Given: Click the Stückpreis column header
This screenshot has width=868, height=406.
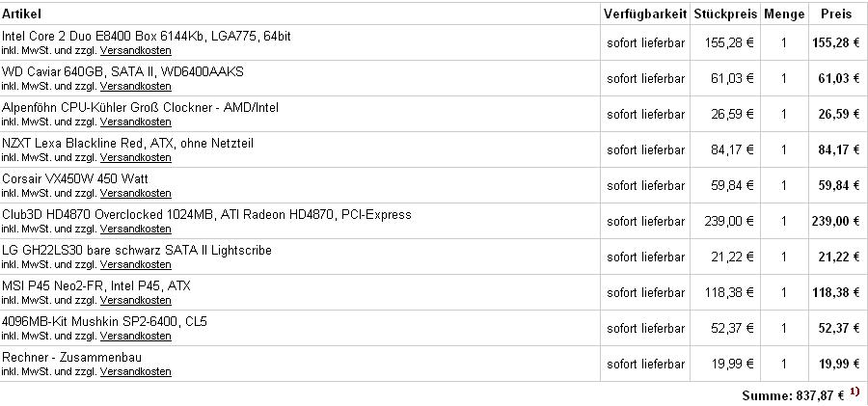Looking at the screenshot, I should [725, 14].
